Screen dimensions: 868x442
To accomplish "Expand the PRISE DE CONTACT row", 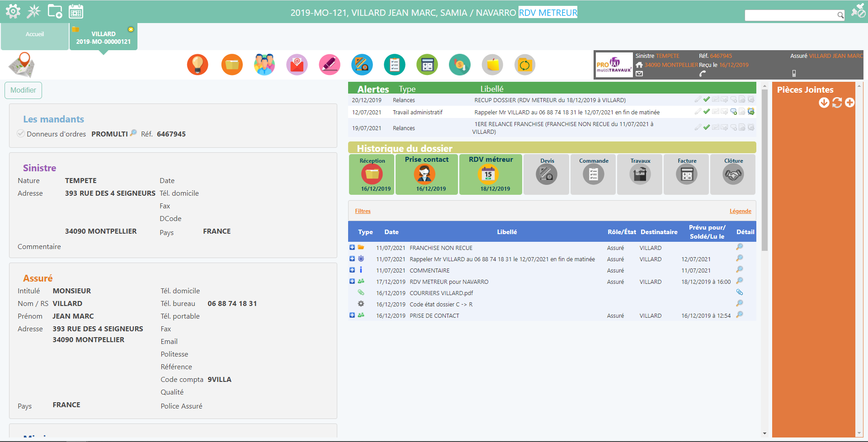I will [x=352, y=315].
